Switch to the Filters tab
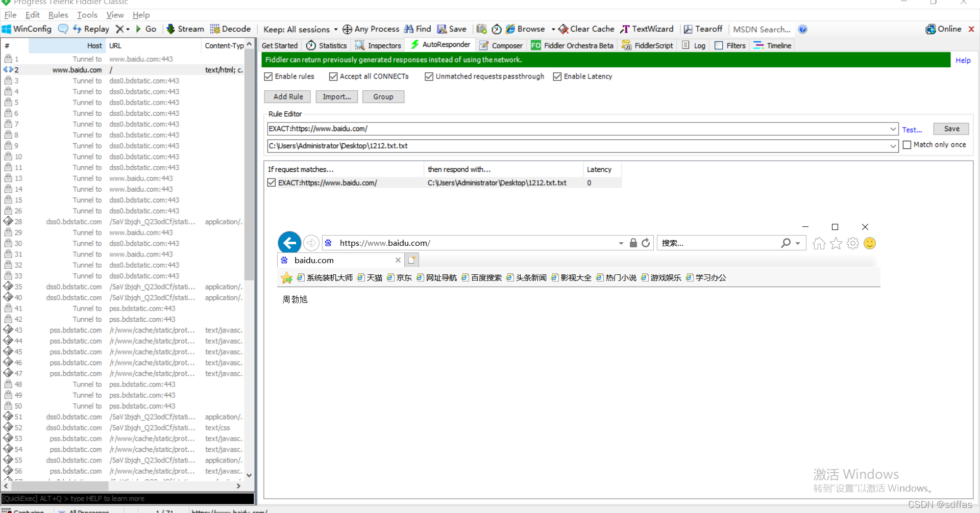 pos(730,45)
